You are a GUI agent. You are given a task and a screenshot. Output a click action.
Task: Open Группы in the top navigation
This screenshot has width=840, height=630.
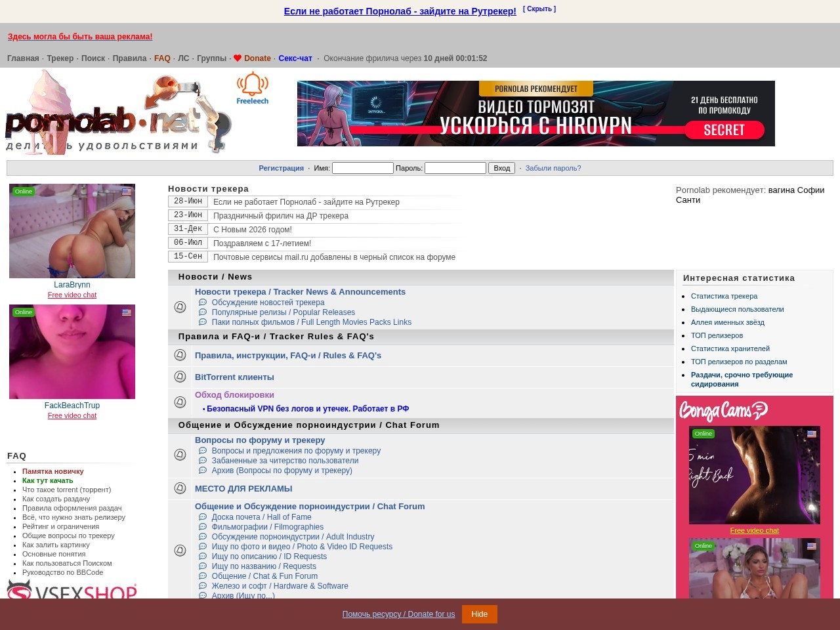211,58
